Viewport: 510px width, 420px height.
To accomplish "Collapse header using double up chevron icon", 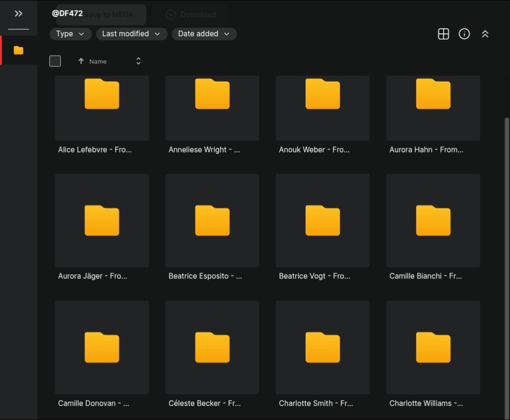I will [485, 34].
